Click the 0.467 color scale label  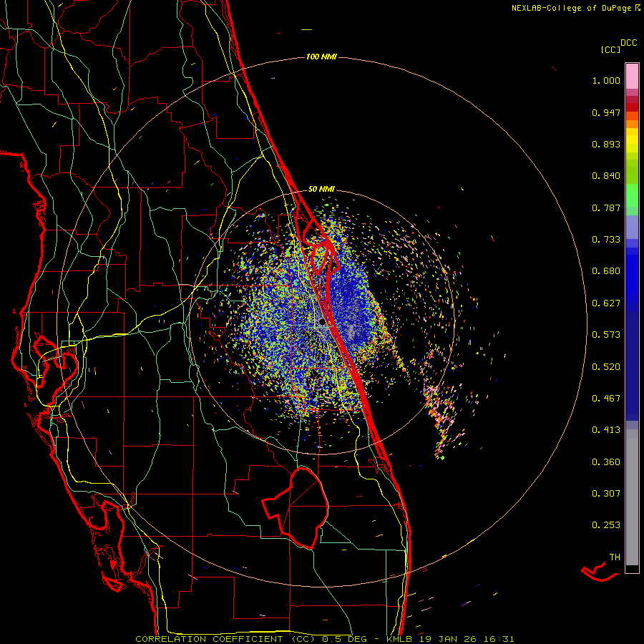[x=606, y=399]
